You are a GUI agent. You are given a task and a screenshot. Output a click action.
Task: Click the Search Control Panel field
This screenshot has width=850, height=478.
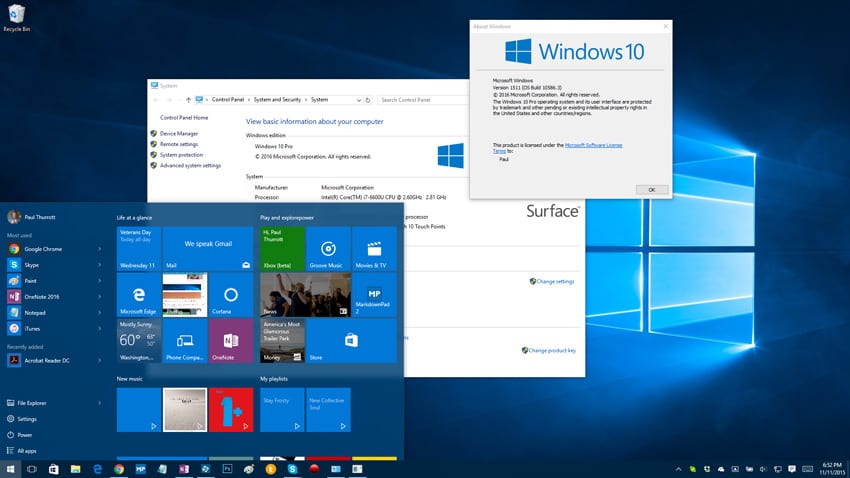(x=423, y=100)
